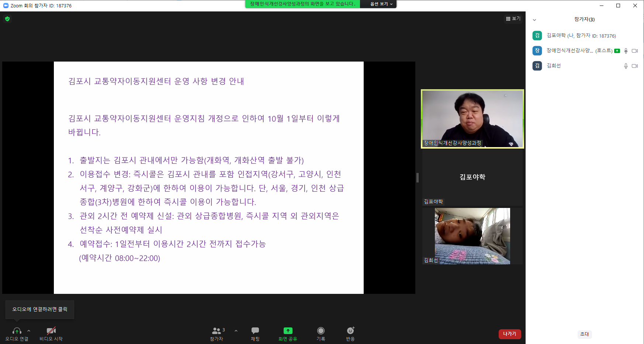Click the host's microphone icon

tap(626, 51)
